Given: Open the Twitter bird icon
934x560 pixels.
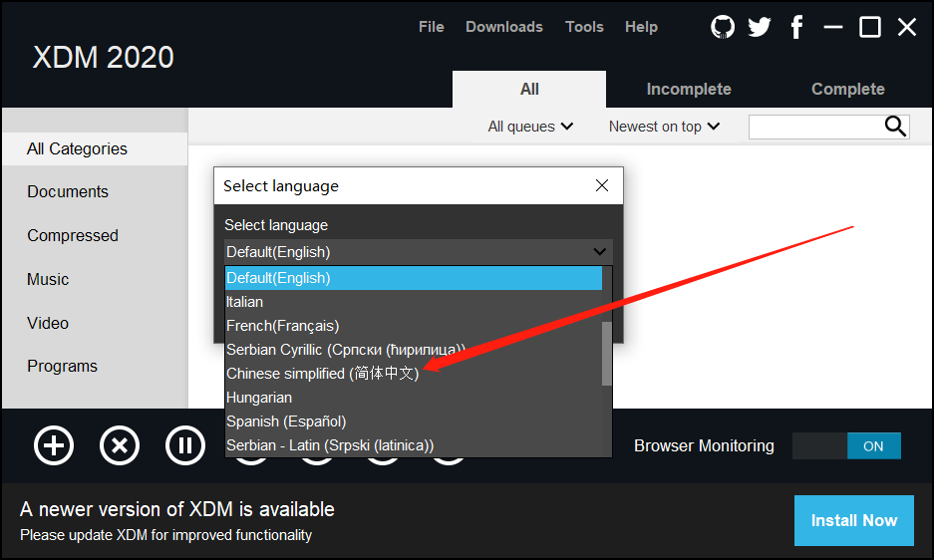Looking at the screenshot, I should tap(760, 27).
